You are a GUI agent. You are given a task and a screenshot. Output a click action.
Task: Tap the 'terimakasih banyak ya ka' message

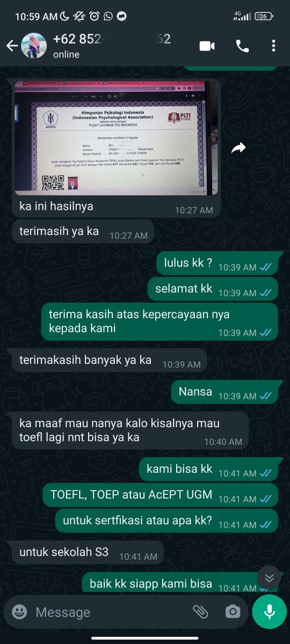(110, 360)
